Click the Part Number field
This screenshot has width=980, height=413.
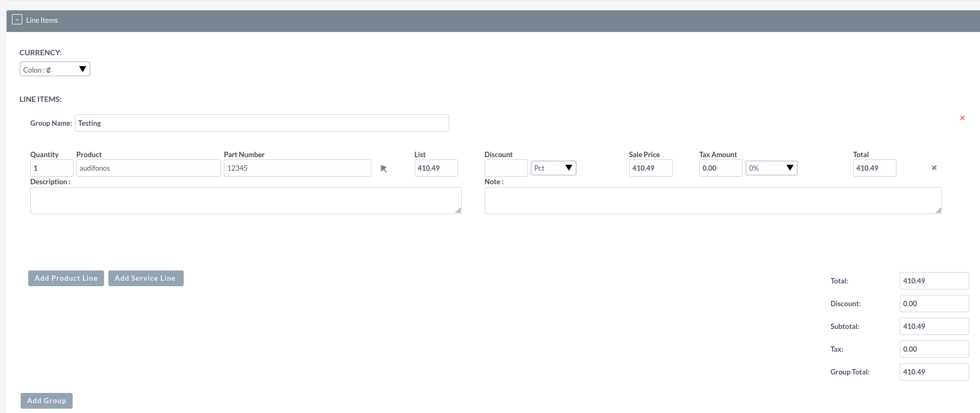[x=297, y=168]
